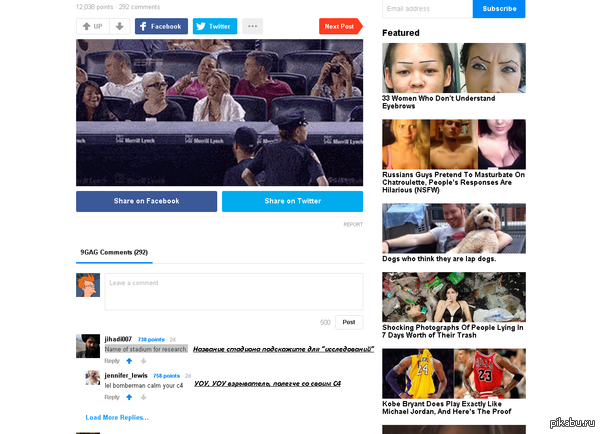
Task: Downvote jennifer_lewis's comment with gray arrow
Action: click(143, 397)
